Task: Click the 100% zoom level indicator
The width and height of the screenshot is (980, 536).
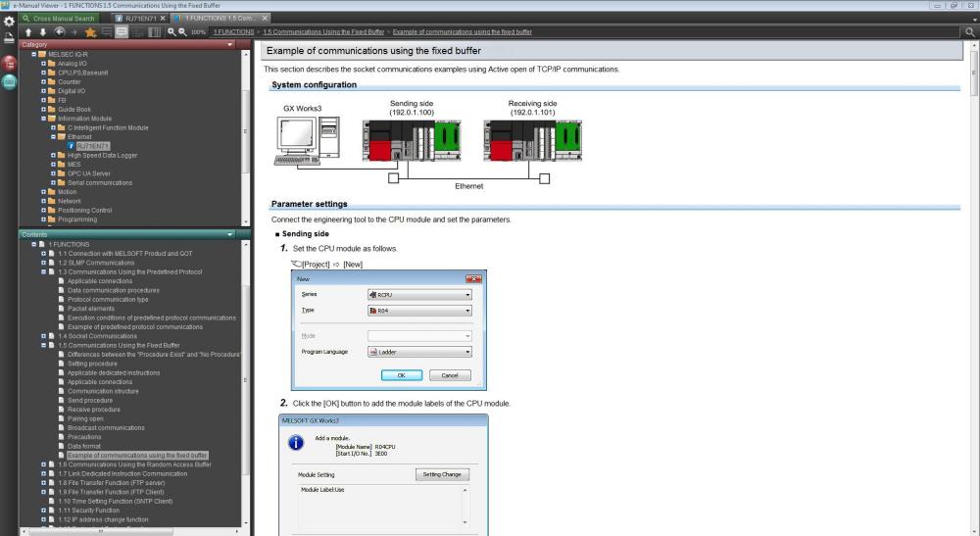Action: coord(198,32)
